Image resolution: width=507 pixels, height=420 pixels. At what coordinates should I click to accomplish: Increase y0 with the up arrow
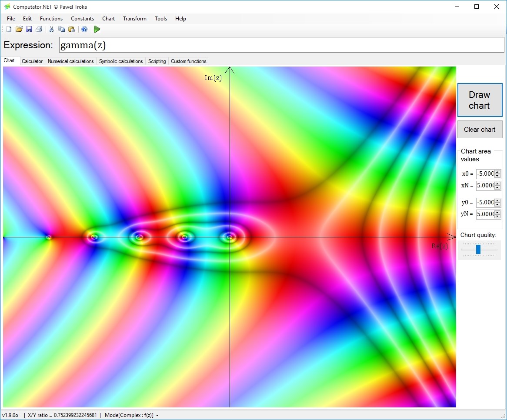(x=497, y=200)
